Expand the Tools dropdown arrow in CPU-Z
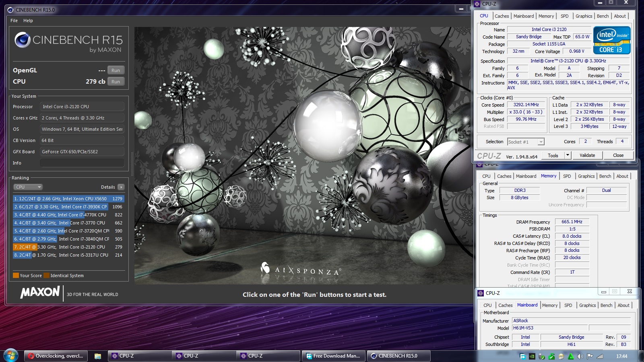Image resolution: width=644 pixels, height=362 pixels. tap(568, 155)
